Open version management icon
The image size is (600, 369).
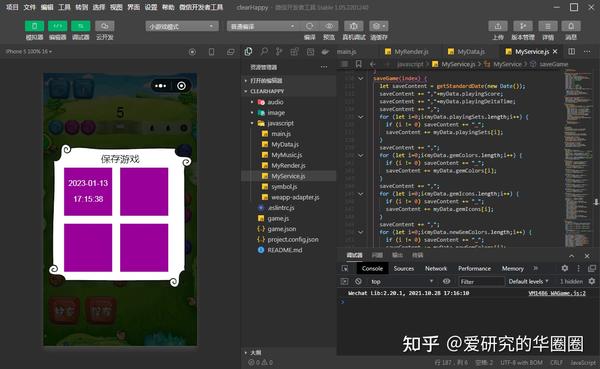[x=523, y=26]
